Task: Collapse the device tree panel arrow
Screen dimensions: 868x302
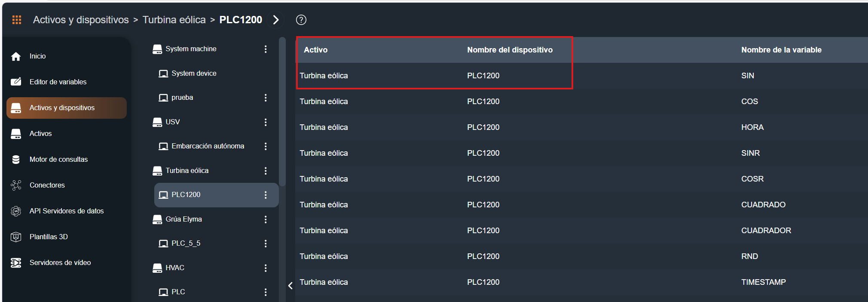Action: click(290, 286)
